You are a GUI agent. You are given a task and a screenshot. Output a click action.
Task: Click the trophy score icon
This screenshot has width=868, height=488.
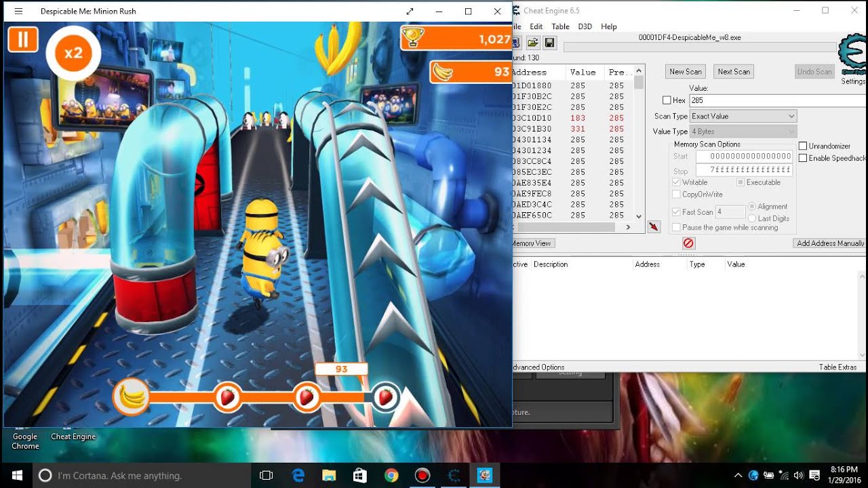pos(412,38)
